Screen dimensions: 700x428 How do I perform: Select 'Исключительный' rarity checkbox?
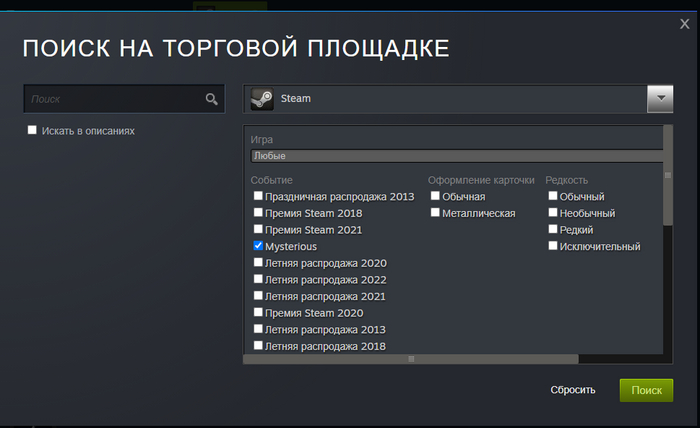pyautogui.click(x=553, y=245)
